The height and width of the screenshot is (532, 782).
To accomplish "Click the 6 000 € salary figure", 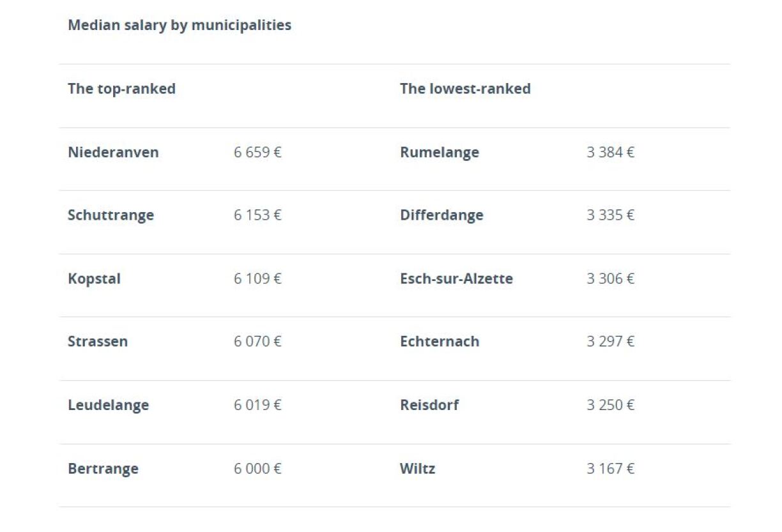I will point(257,469).
